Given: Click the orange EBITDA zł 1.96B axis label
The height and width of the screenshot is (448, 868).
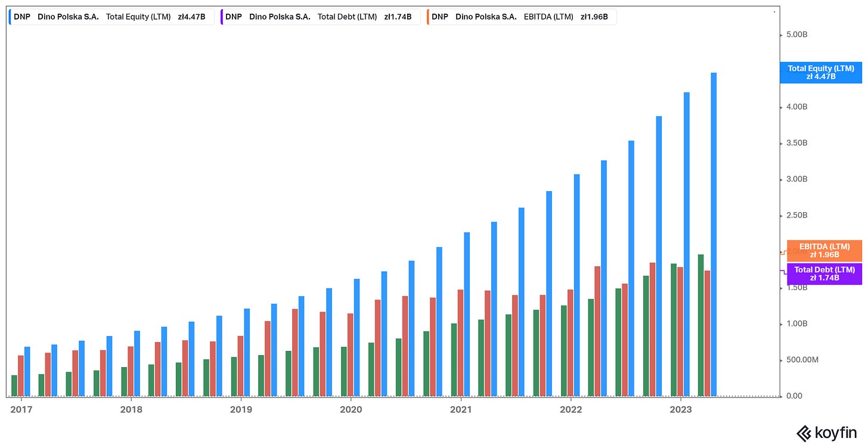Looking at the screenshot, I should (x=824, y=250).
